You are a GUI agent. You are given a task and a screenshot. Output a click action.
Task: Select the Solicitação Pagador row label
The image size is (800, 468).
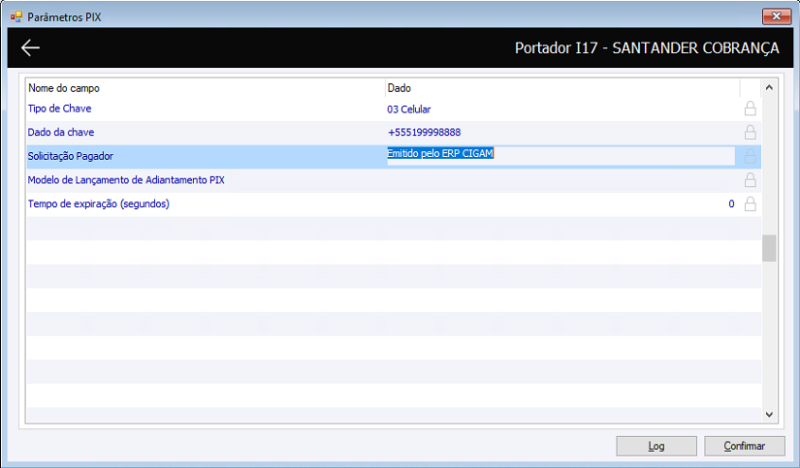point(70,156)
